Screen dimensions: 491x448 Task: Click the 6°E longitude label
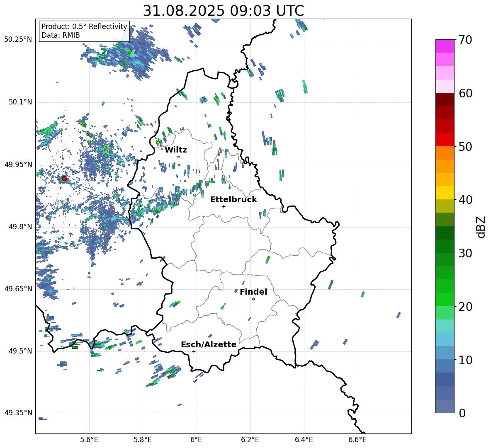pyautogui.click(x=196, y=440)
